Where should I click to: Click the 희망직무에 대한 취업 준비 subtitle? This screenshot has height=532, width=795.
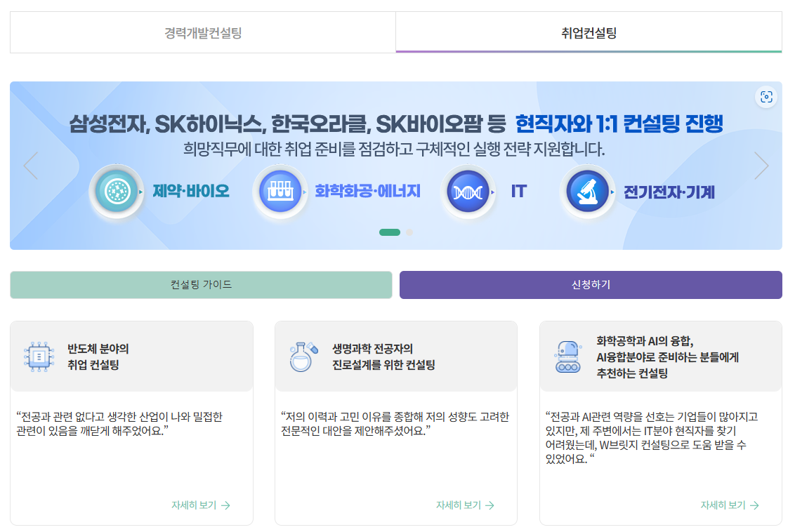pyautogui.click(x=394, y=149)
